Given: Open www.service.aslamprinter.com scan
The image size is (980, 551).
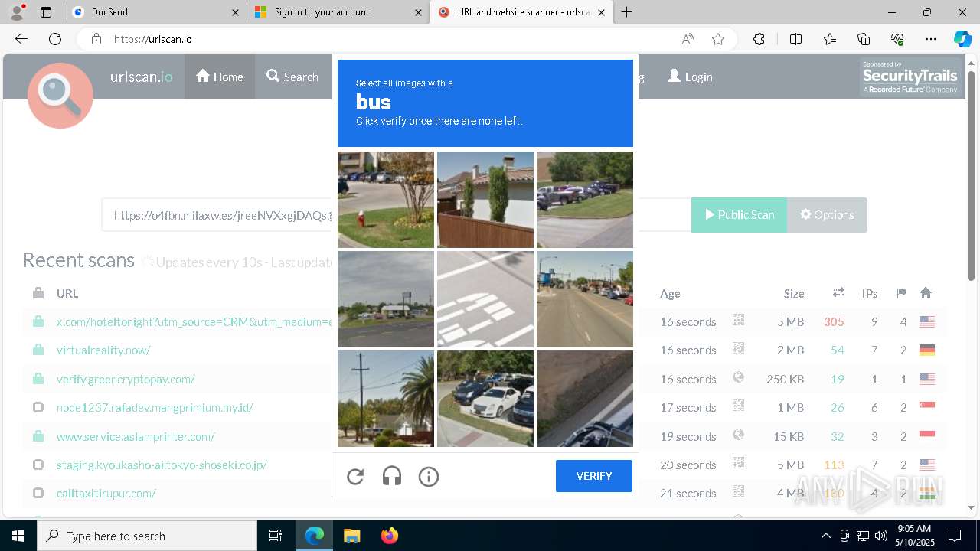Looking at the screenshot, I should coord(136,436).
